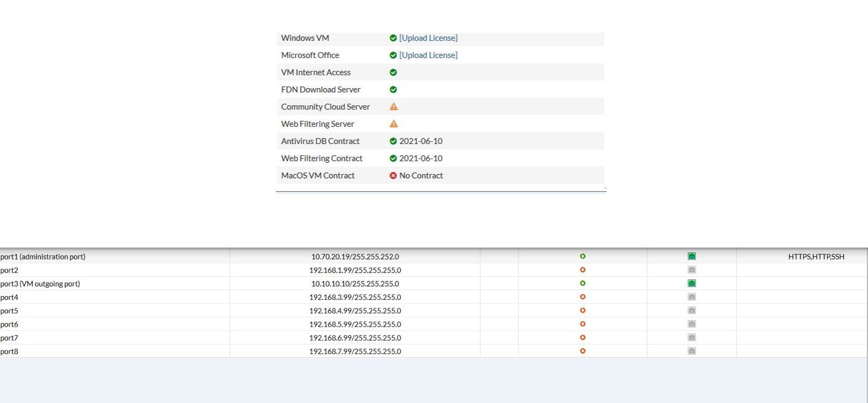
Task: Select the port1 (administration port) row name
Action: point(42,257)
